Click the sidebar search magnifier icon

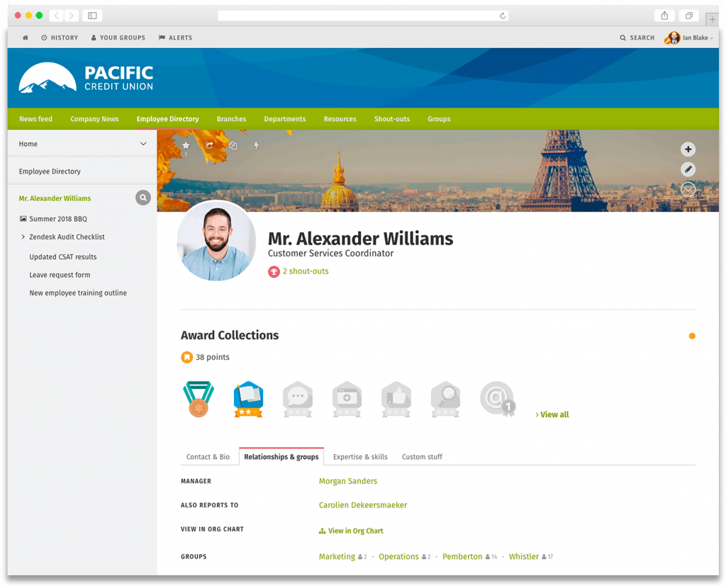point(143,198)
